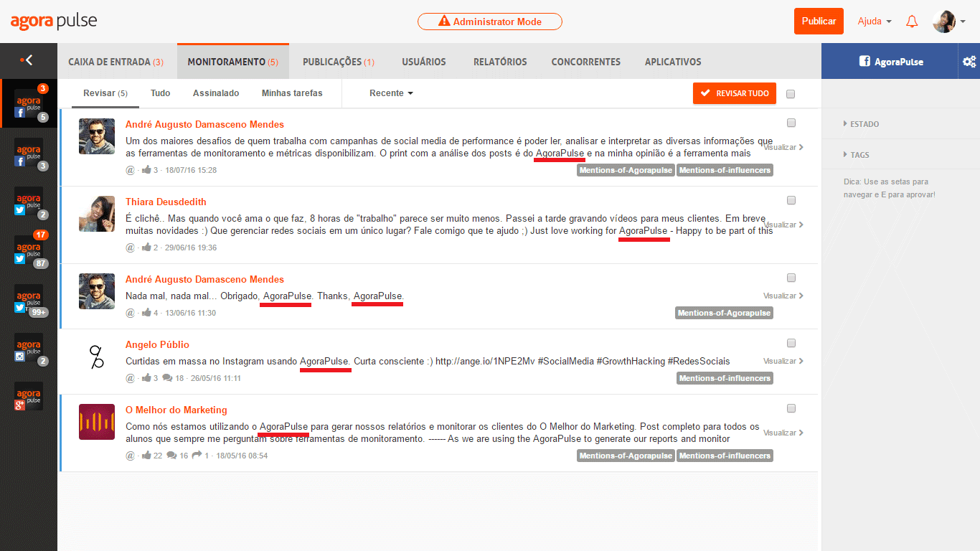Check the box for the 18/07/16 André post

(791, 123)
